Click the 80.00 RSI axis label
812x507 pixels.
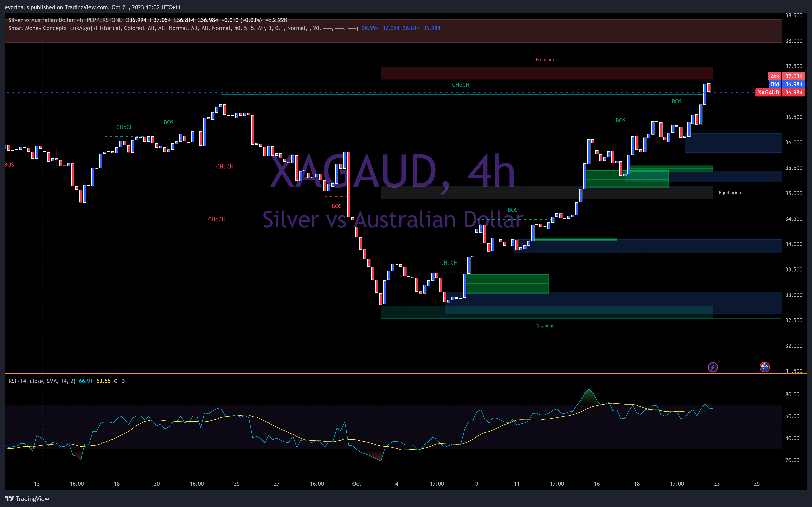[x=792, y=394]
